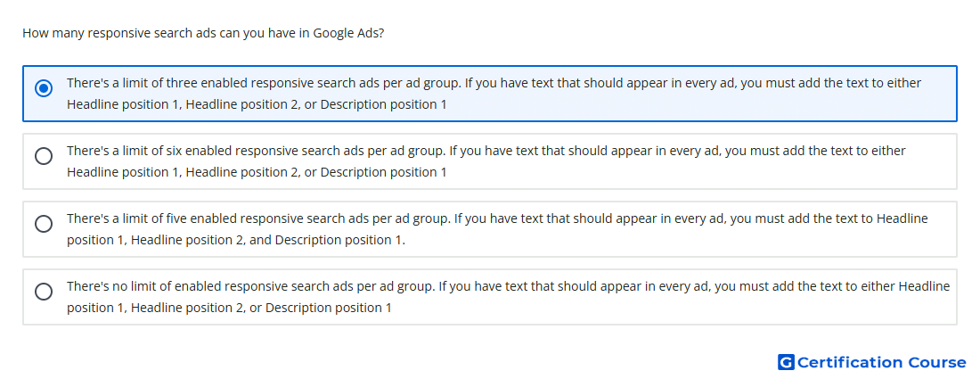Click the answer text beginning "There's a limit of six"
The image size is (980, 379).
tap(486, 161)
